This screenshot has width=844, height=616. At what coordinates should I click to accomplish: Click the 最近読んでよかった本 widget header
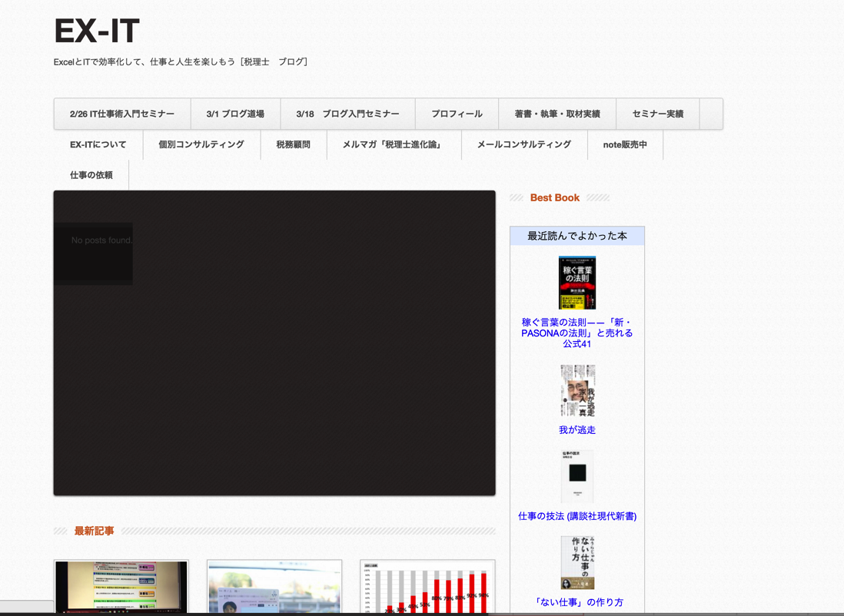[x=577, y=236]
